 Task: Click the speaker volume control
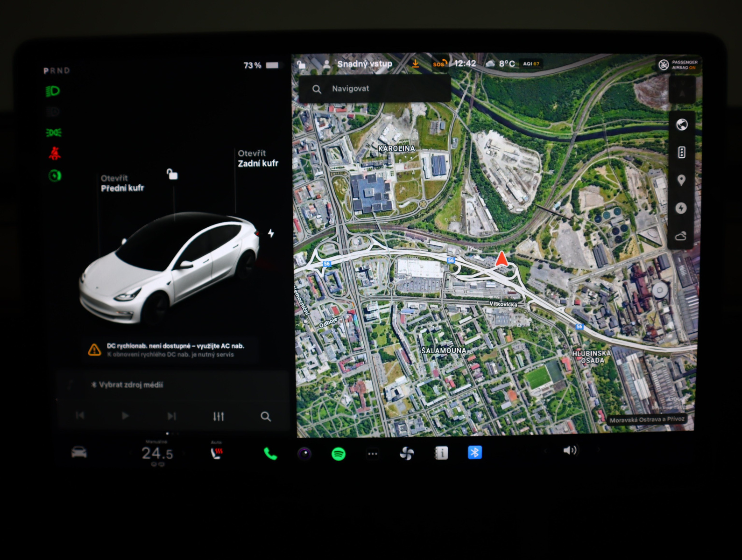(x=570, y=450)
